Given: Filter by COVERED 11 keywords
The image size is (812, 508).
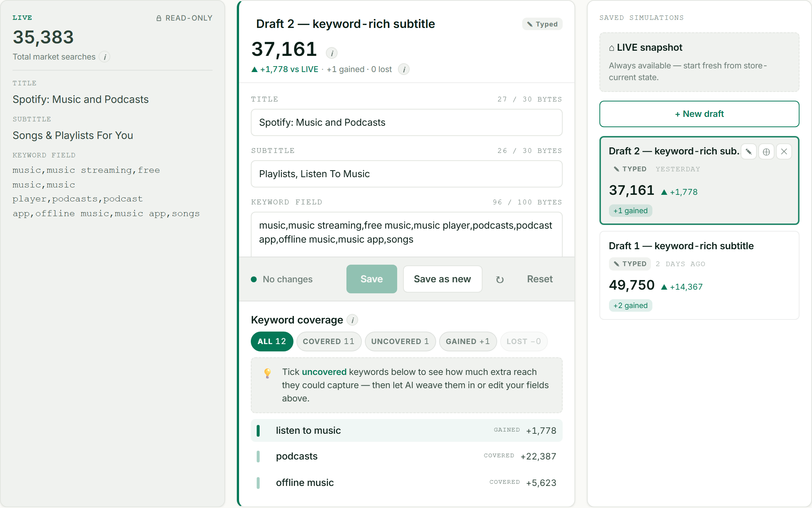Looking at the screenshot, I should [x=329, y=341].
